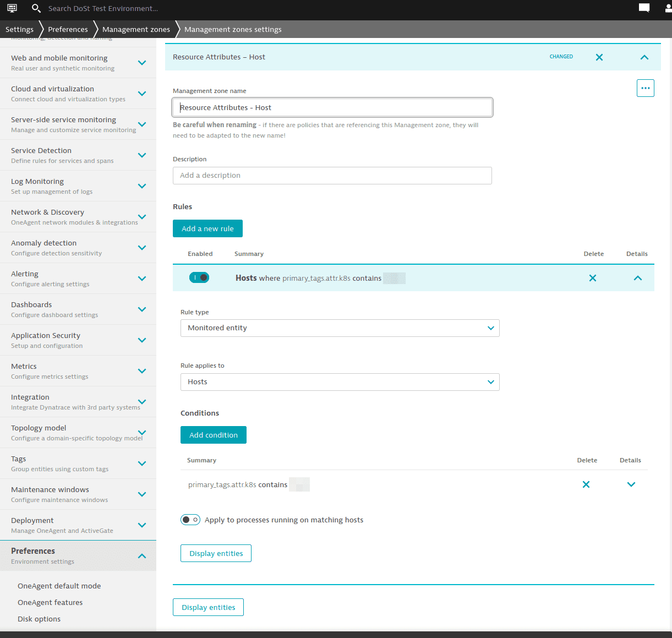Click the Hosts where primary_tags.attr.k8s summary
Viewport: 672px width, 638px height.
tap(320, 278)
